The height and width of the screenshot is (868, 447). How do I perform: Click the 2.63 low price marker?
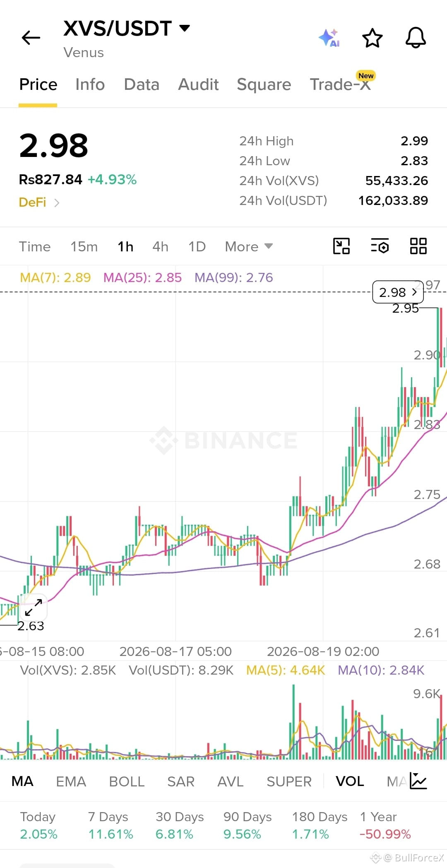pyautogui.click(x=31, y=626)
